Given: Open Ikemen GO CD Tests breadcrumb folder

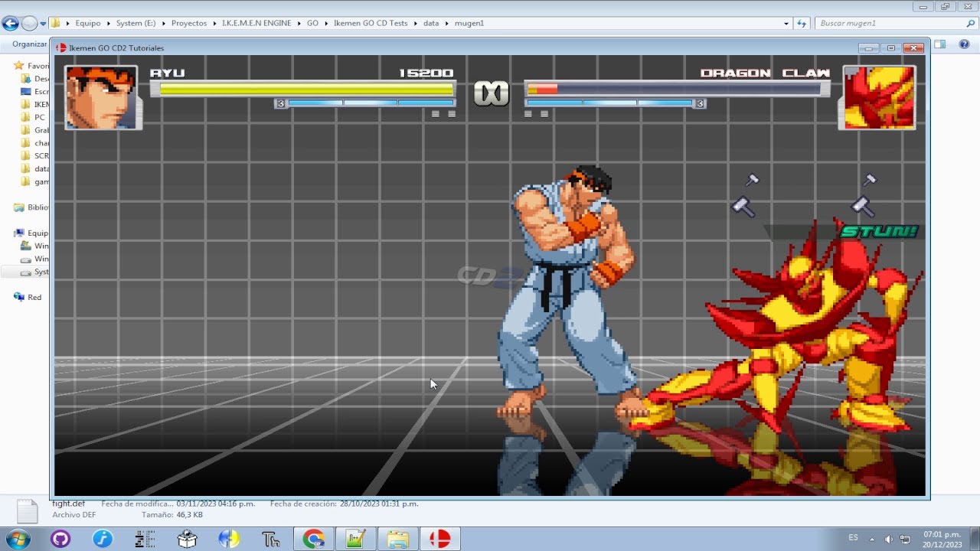Looking at the screenshot, I should click(x=371, y=23).
